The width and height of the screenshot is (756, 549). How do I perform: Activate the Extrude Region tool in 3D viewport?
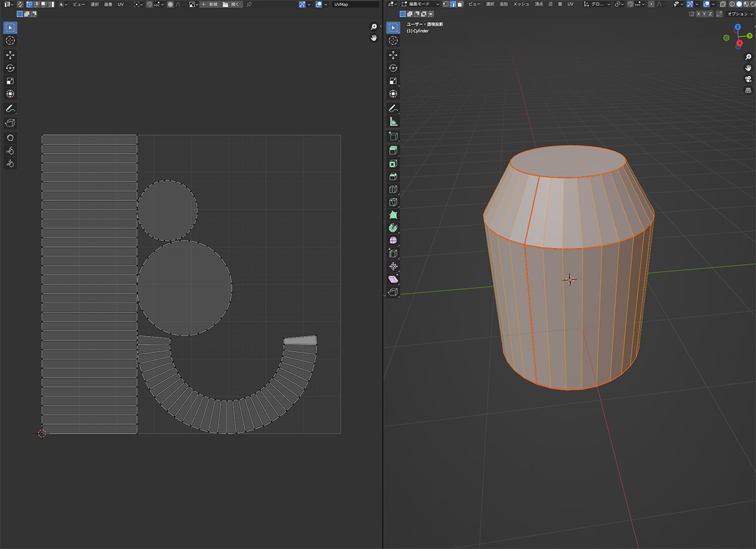[394, 150]
